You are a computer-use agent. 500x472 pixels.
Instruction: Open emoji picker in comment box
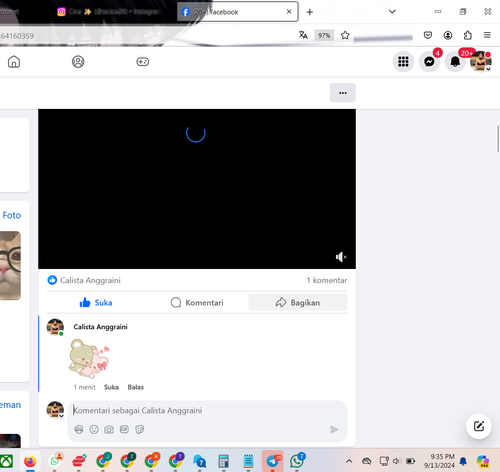pos(94,429)
